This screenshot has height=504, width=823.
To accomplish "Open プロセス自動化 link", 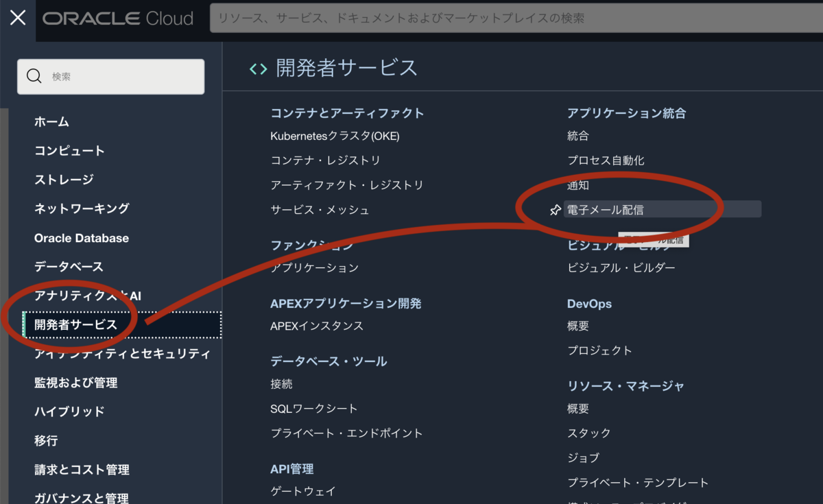I will (606, 160).
